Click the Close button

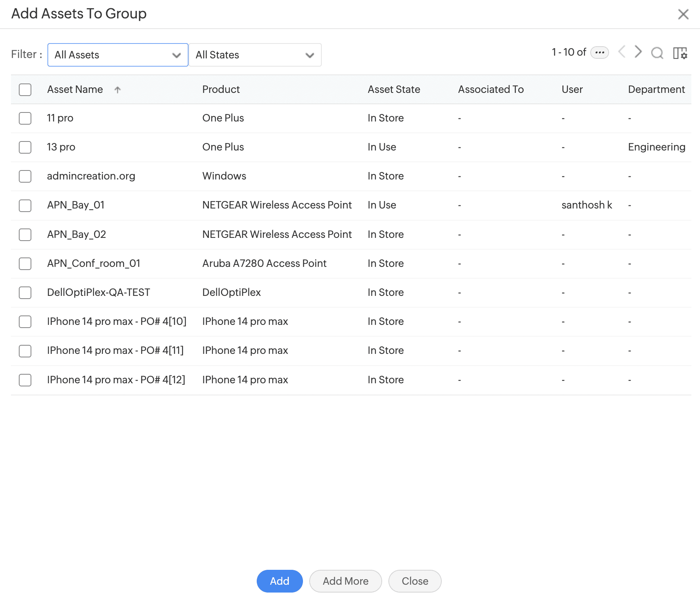415,581
